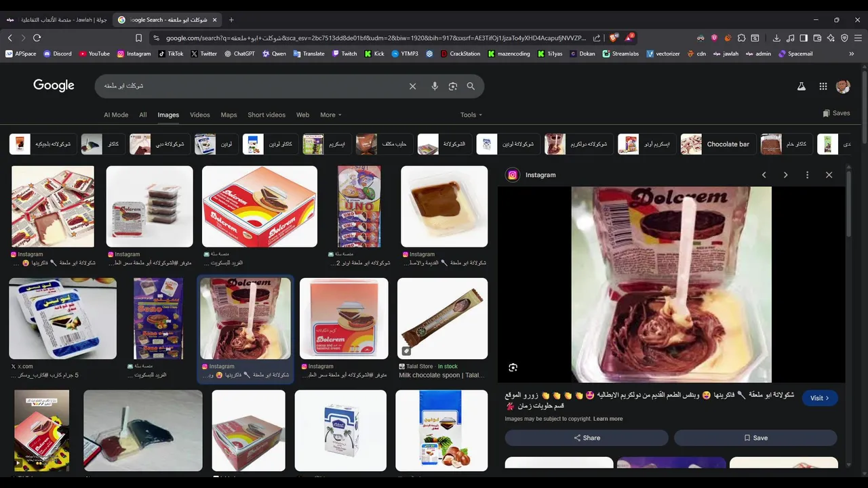Click the Google logo
Screen dimensions: 868x488
tap(54, 85)
